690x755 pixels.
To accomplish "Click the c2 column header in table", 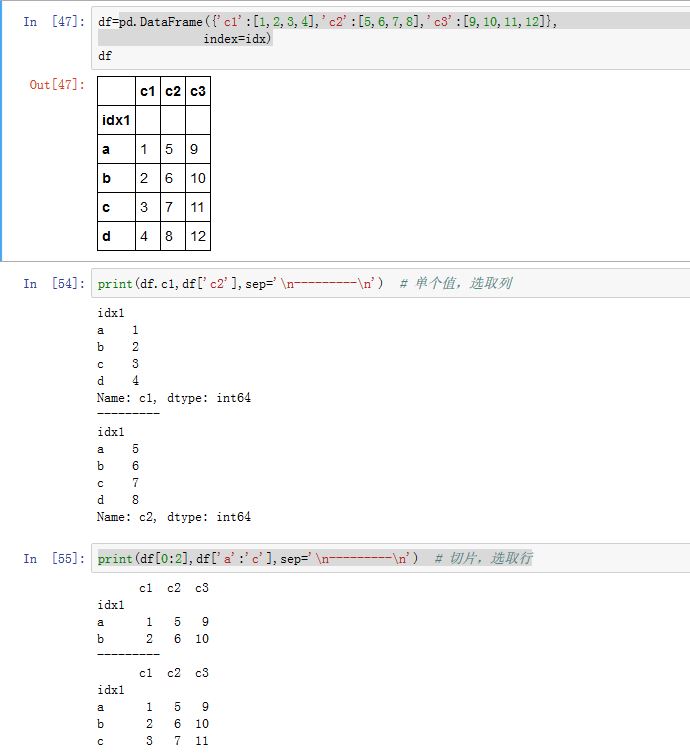I will tap(172, 92).
